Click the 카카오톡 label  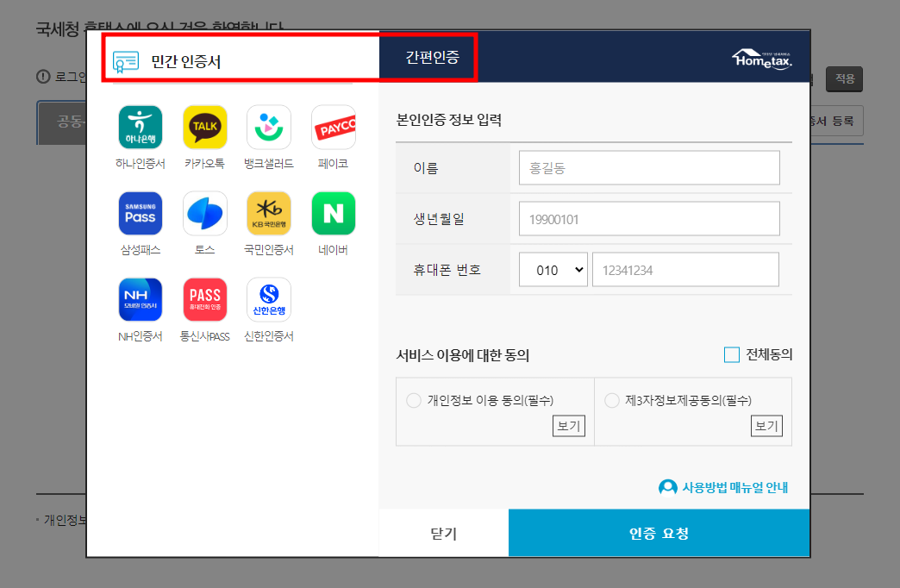pyautogui.click(x=205, y=164)
